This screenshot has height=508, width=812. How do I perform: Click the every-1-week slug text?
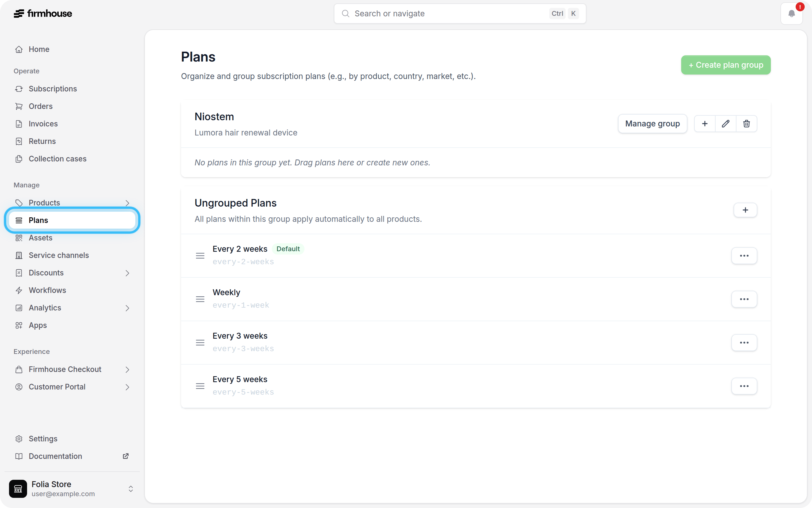click(x=241, y=305)
